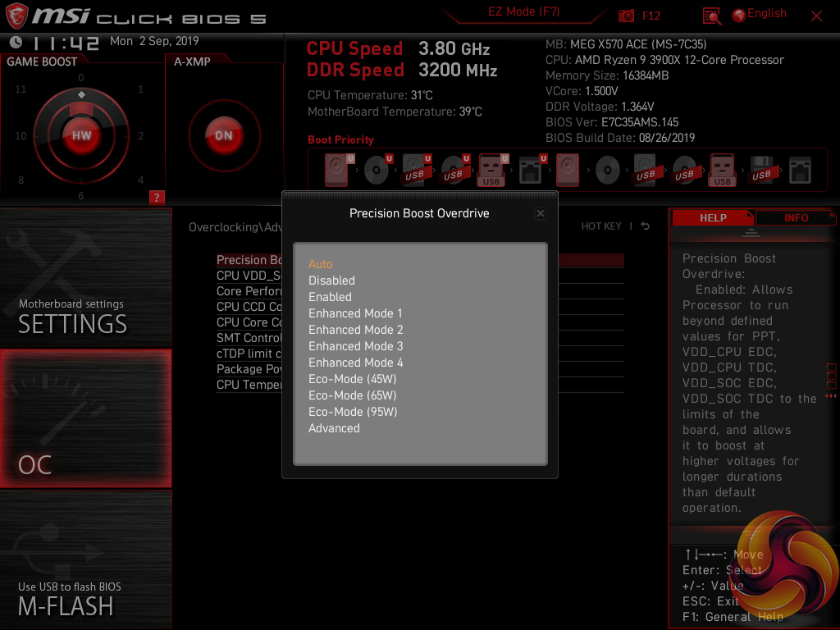Select the UEFI CD/DVD boot device icon
The image size is (840, 630).
point(378,170)
